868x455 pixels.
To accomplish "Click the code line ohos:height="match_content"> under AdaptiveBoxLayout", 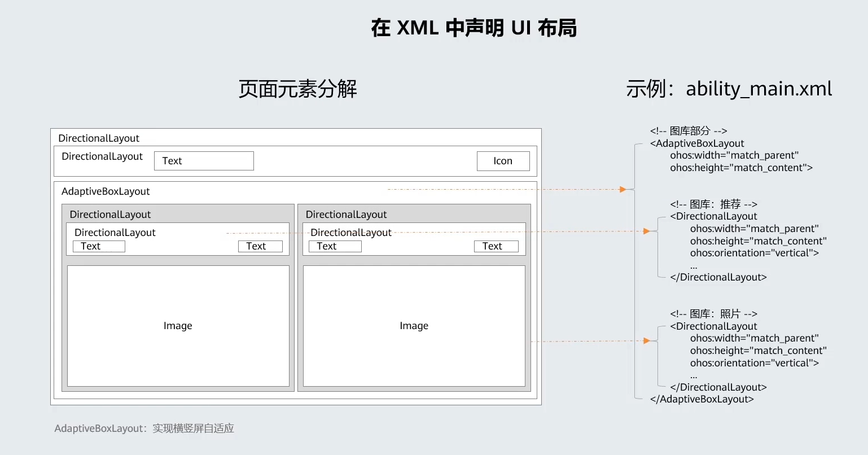I will [742, 168].
